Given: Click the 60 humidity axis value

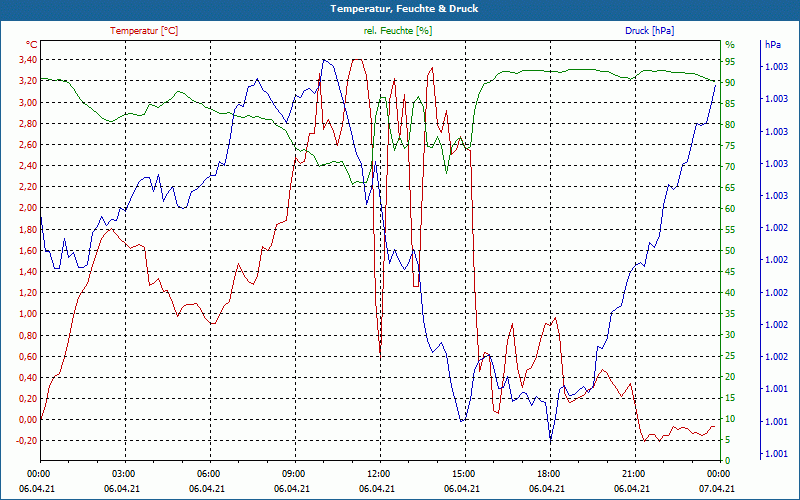Looking at the screenshot, I should [730, 209].
